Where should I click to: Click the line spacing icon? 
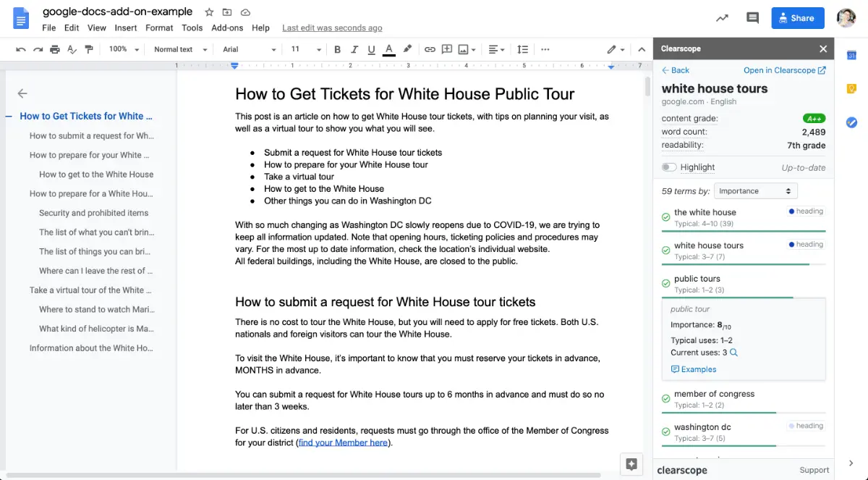click(522, 49)
